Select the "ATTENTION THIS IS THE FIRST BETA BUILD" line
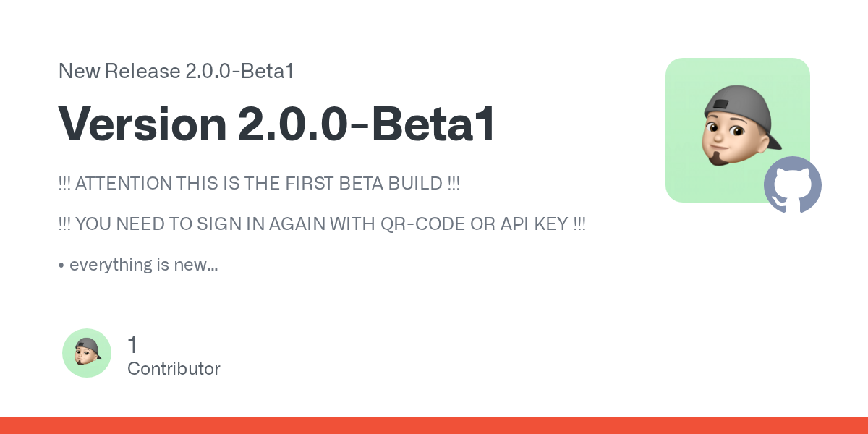This screenshot has width=868, height=434. pos(258,184)
